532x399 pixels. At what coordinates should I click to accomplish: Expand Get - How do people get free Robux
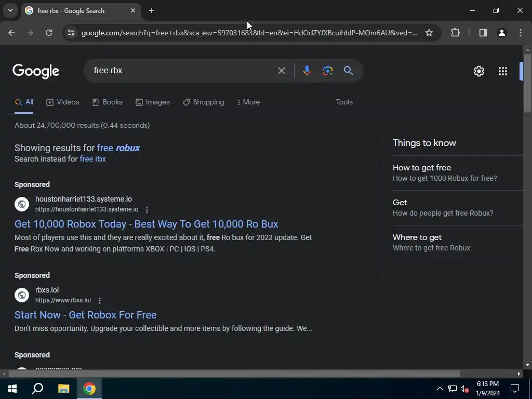point(458,208)
